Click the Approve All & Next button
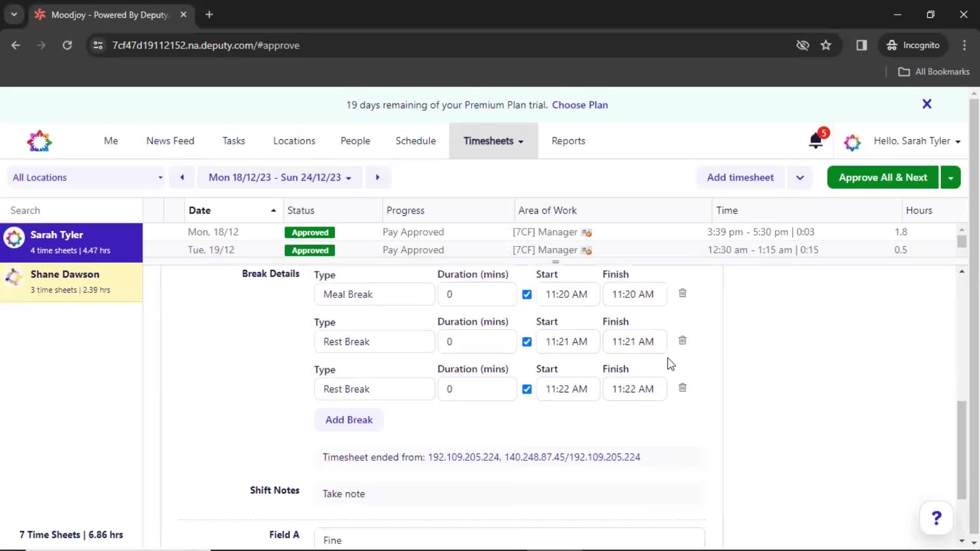 click(883, 177)
